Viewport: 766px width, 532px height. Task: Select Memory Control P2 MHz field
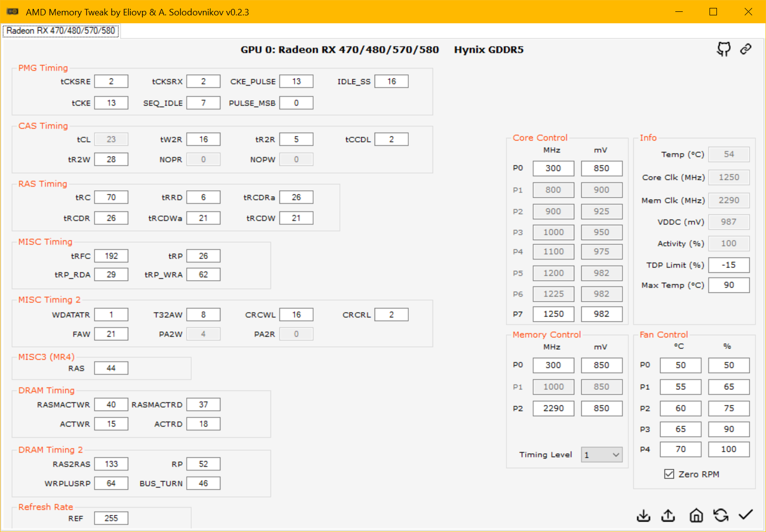click(x=553, y=408)
